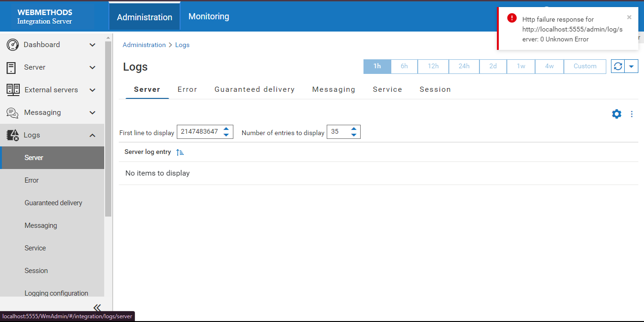Select Guaranteed delivery in sidebar

tap(52, 203)
